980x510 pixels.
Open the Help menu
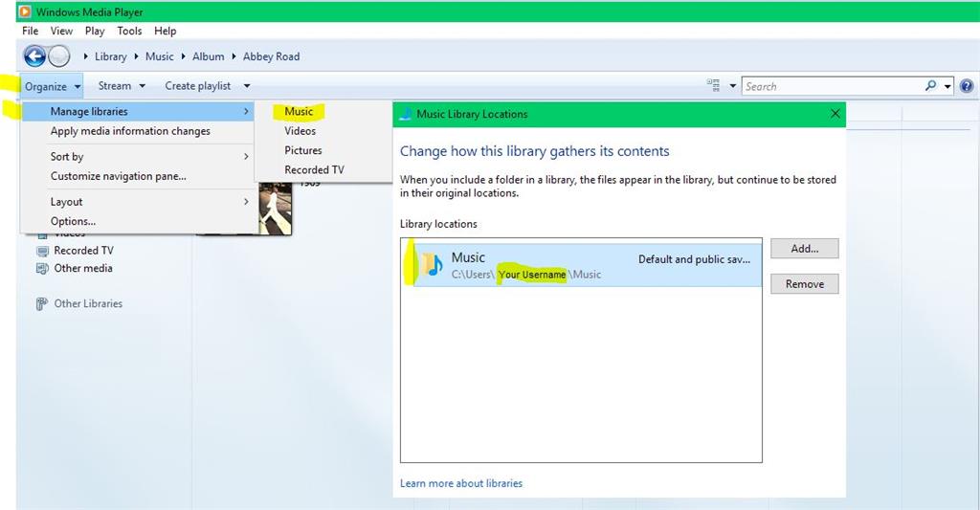point(165,31)
